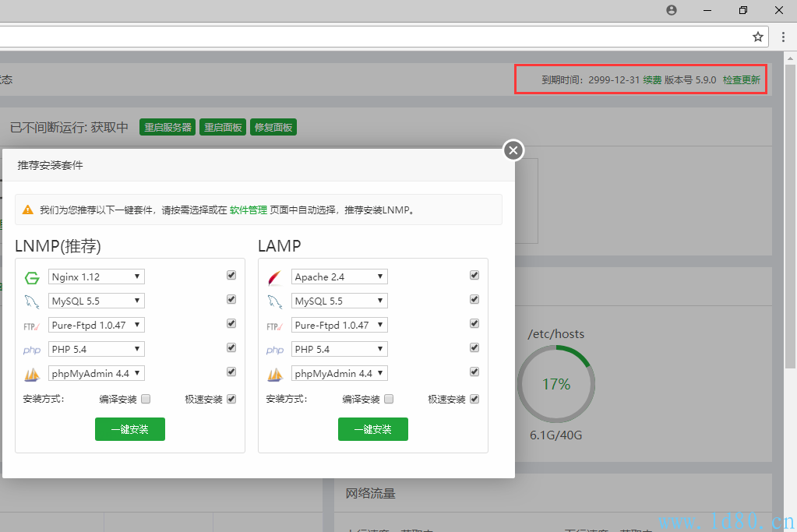Viewport: 797px width, 532px height.
Task: Uncheck Nginx 1.12 in LNMP
Action: (231, 275)
